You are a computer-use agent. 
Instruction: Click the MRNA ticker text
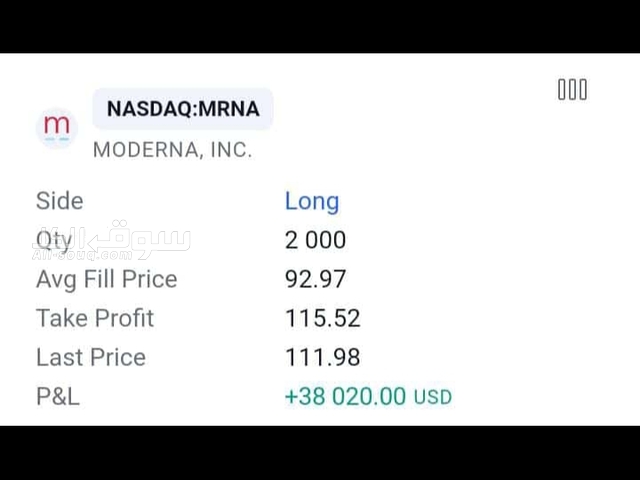(x=231, y=109)
